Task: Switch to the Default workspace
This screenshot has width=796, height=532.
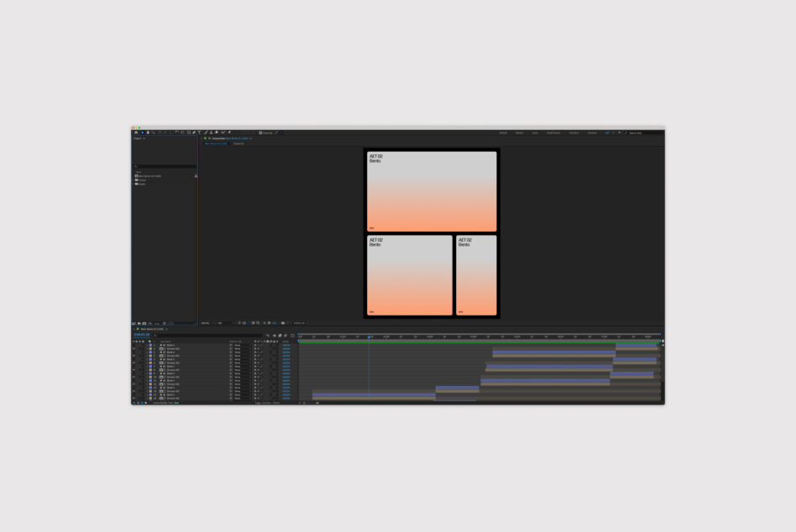Action: pyautogui.click(x=503, y=133)
